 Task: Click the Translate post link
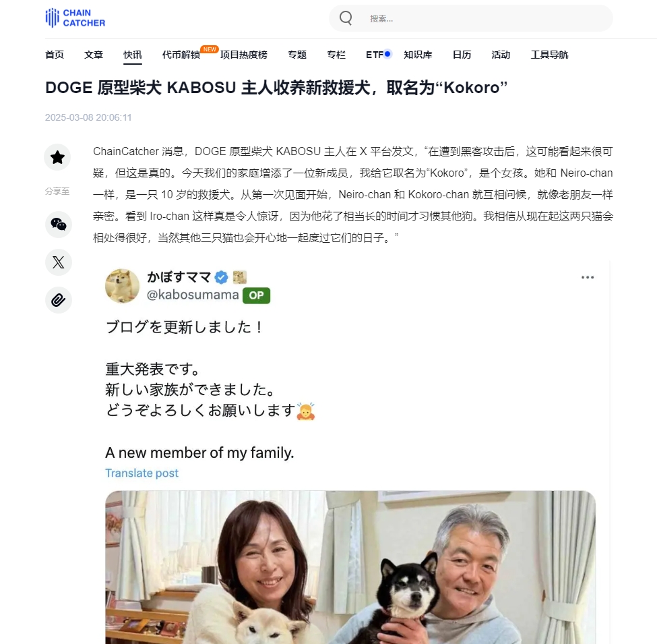tap(142, 473)
